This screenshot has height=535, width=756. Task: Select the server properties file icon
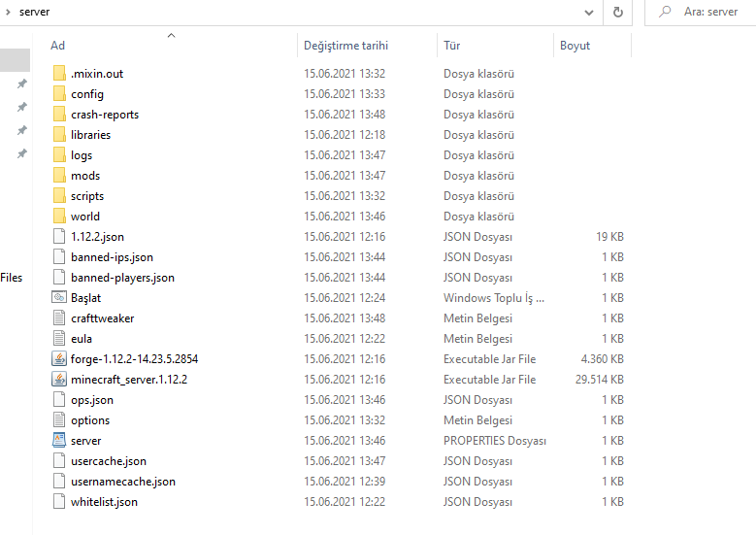pos(59,441)
